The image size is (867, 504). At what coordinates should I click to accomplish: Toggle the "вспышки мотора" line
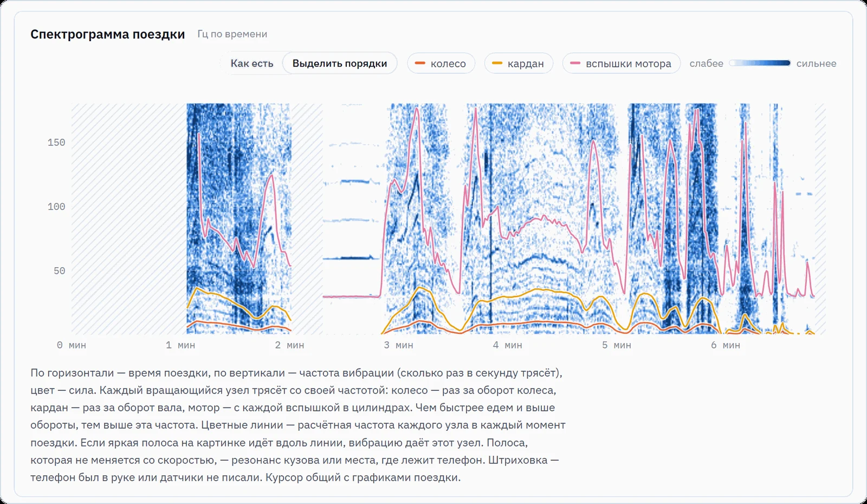pyautogui.click(x=622, y=63)
